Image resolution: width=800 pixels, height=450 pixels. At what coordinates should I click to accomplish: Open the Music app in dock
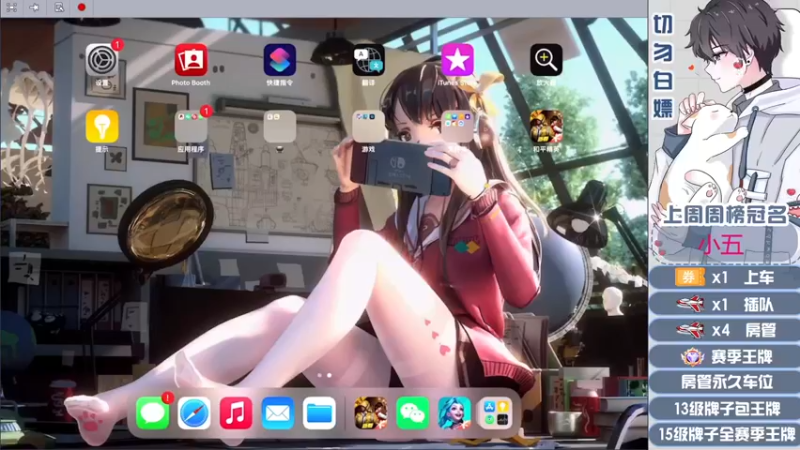click(x=236, y=413)
